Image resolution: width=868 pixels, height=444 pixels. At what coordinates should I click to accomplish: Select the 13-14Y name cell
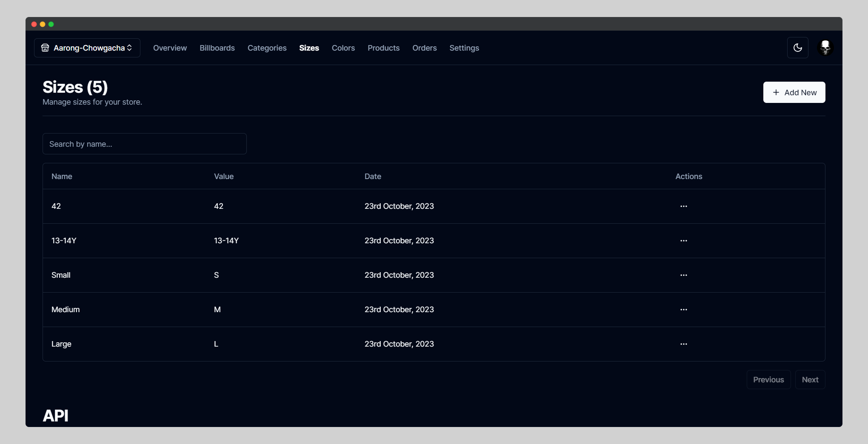point(64,241)
